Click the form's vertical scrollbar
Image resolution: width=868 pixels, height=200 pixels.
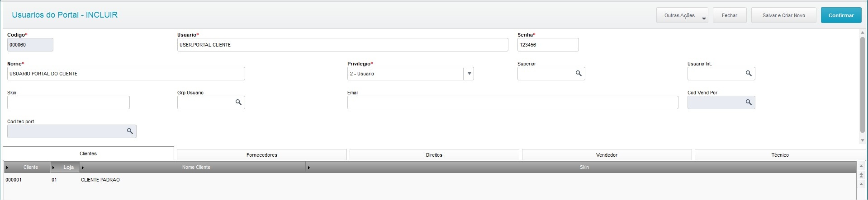(x=863, y=85)
